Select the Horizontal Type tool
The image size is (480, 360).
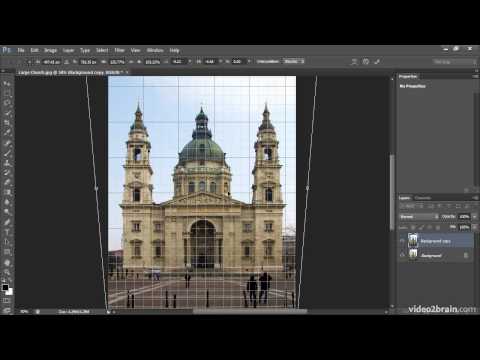(7, 232)
